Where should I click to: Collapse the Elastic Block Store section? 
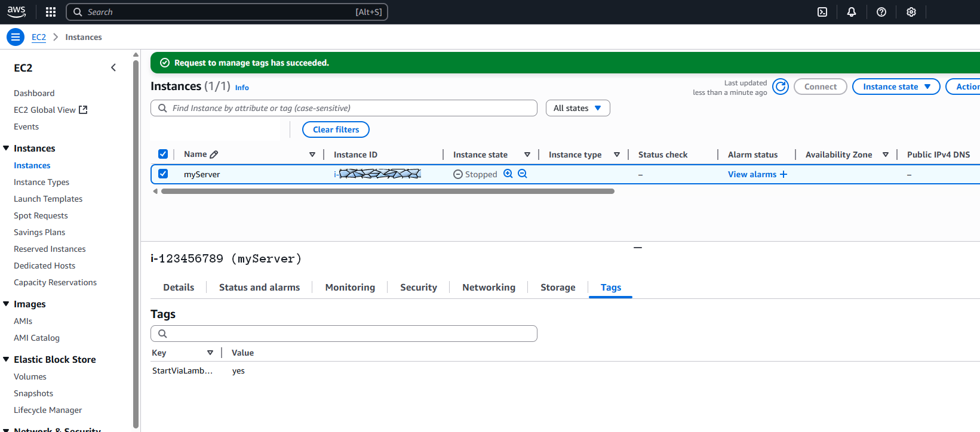coord(6,359)
